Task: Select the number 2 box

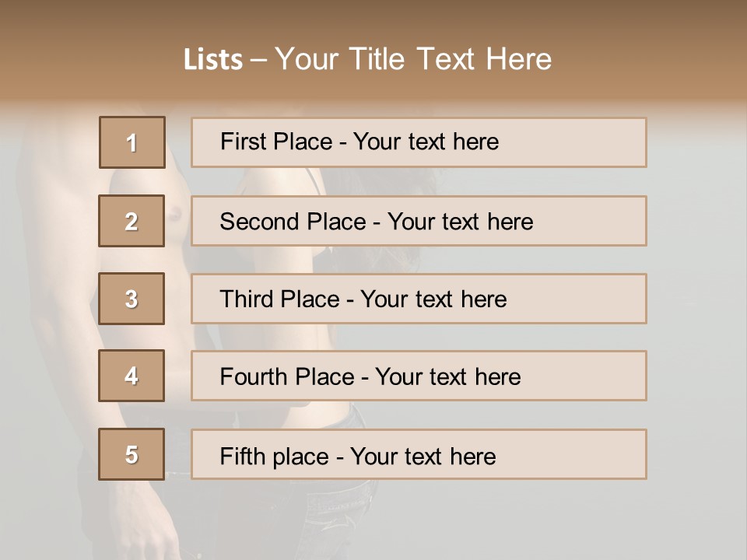Action: click(x=132, y=221)
